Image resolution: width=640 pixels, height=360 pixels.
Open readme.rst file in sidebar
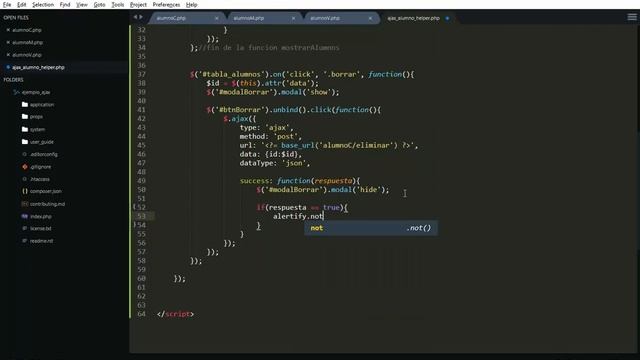tap(41, 241)
